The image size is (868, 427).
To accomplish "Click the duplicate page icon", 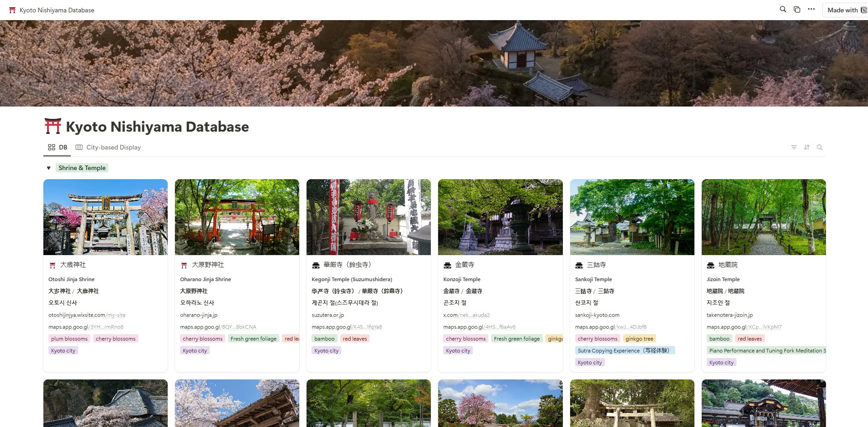I will click(x=797, y=9).
